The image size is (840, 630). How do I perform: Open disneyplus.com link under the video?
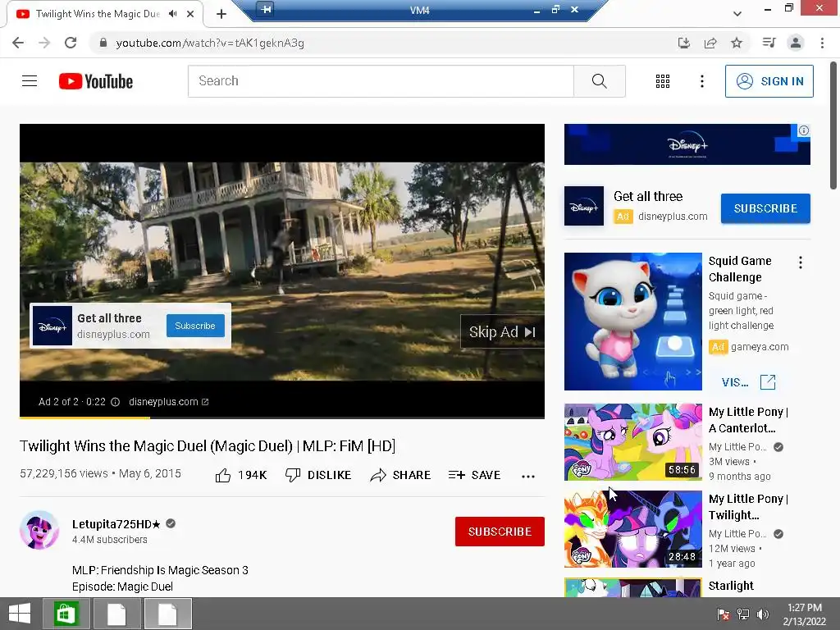(168, 402)
